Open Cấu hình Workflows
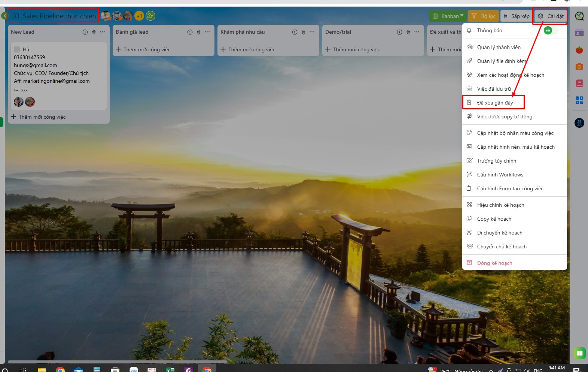588x372 pixels. pyautogui.click(x=515, y=175)
